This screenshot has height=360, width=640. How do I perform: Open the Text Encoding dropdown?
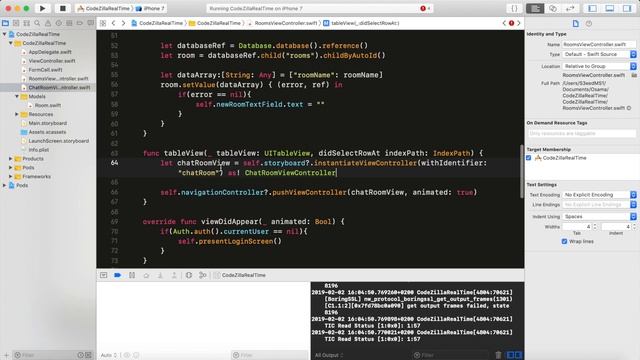pyautogui.click(x=599, y=195)
